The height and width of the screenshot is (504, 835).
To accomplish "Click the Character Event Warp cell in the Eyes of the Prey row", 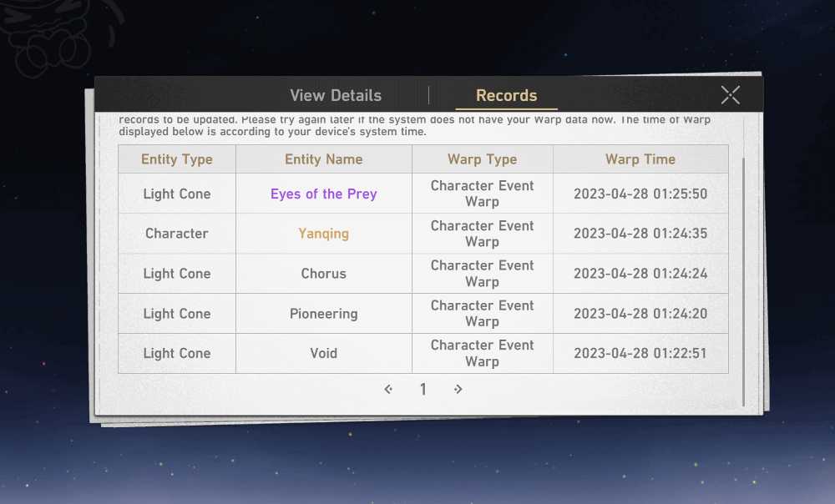I will [x=483, y=194].
